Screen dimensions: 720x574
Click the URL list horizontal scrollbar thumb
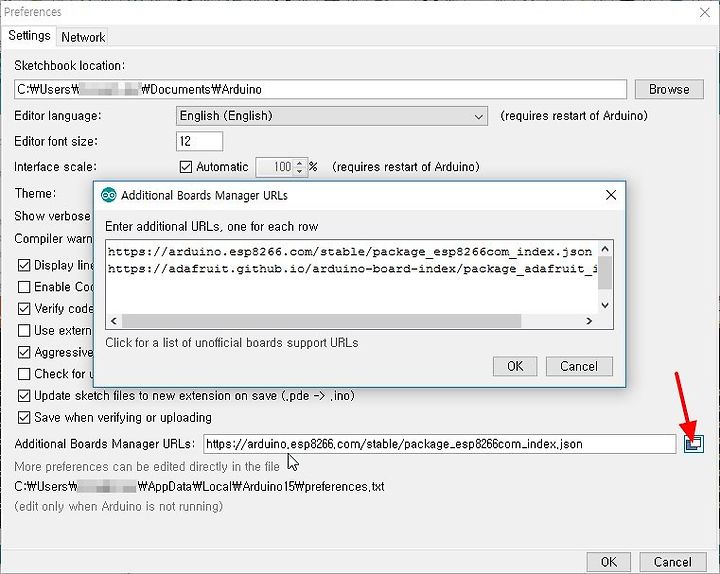[x=321, y=321]
